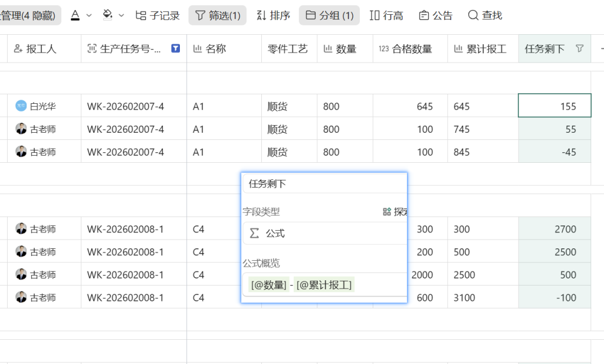Click the 任务剩下 cell showing 2500
Screen dimensions: 604x364
554,251
